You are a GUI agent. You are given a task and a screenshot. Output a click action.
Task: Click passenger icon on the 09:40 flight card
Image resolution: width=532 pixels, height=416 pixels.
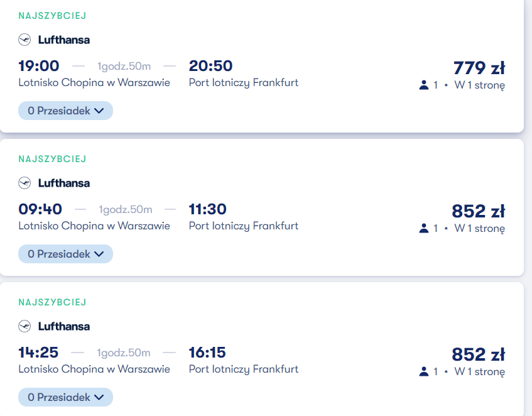[x=424, y=228]
